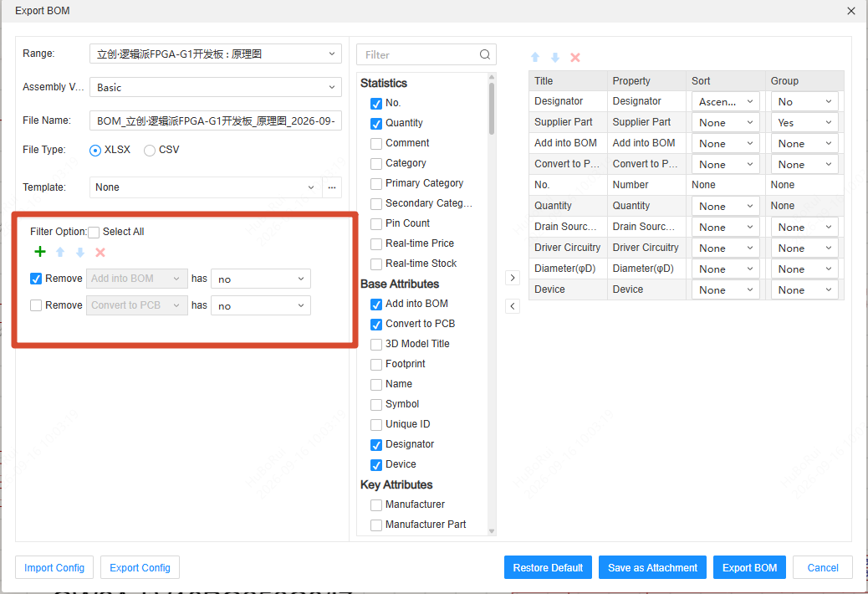
Task: Uncheck Remove for Add into BOM filter
Action: point(36,279)
